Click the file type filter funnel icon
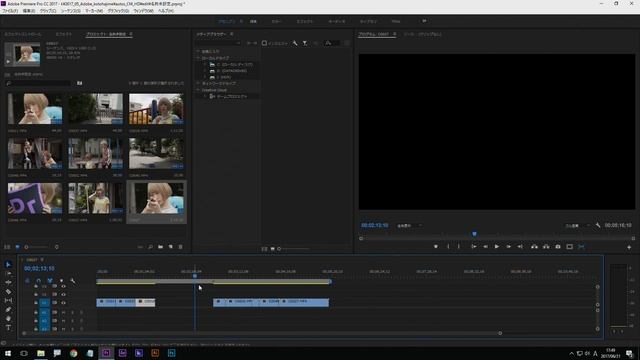 click(305, 43)
